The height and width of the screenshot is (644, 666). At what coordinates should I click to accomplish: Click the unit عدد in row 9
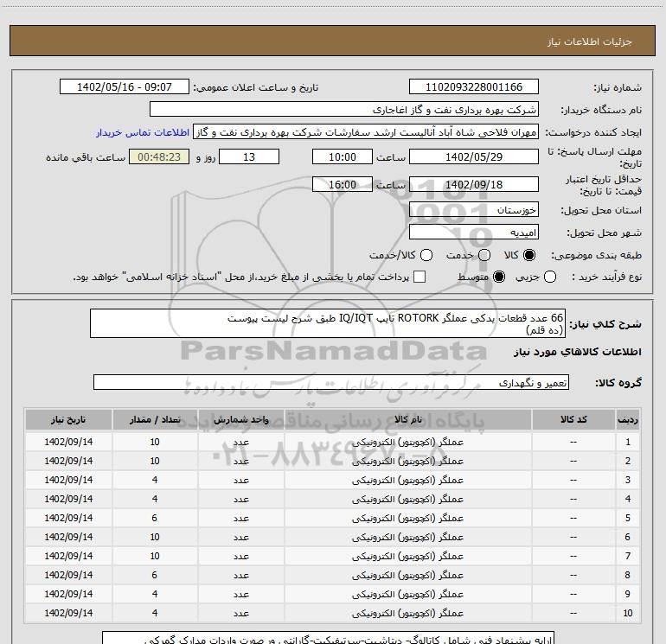240,595
